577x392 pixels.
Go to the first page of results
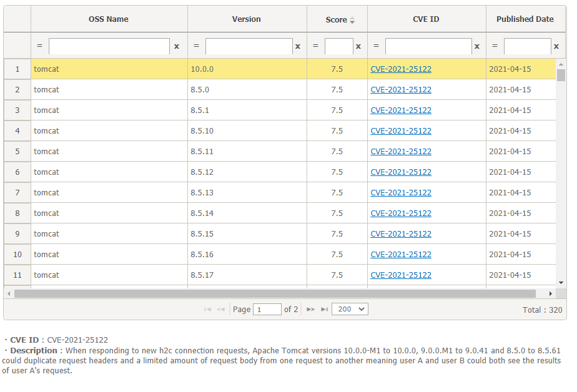[x=207, y=309]
